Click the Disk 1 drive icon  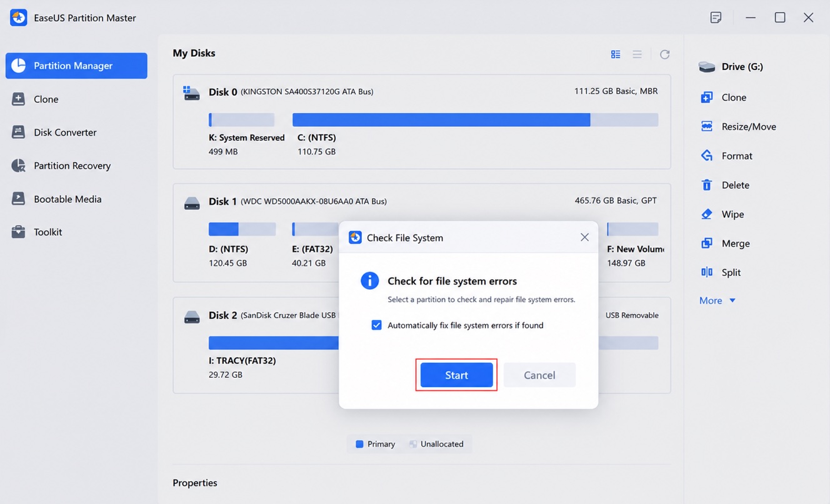click(192, 203)
